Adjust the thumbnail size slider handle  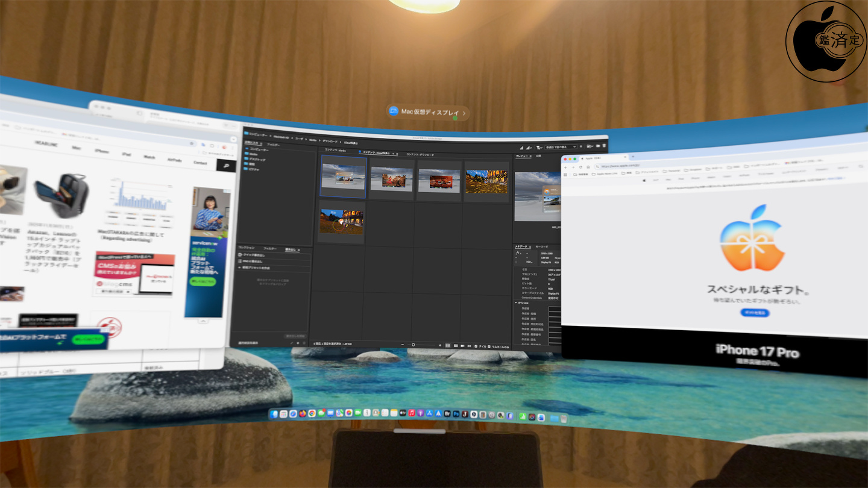pyautogui.click(x=414, y=345)
